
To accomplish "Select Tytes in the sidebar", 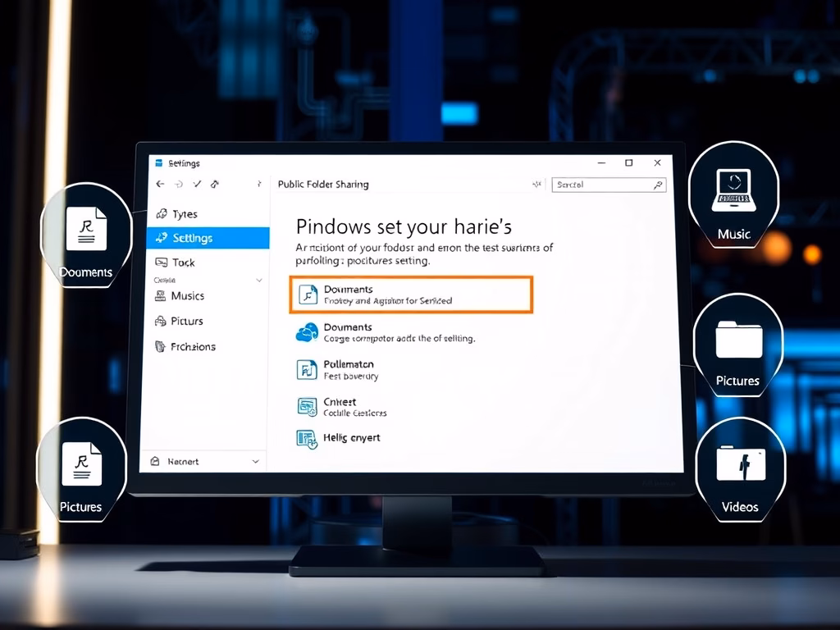I will pyautogui.click(x=185, y=214).
